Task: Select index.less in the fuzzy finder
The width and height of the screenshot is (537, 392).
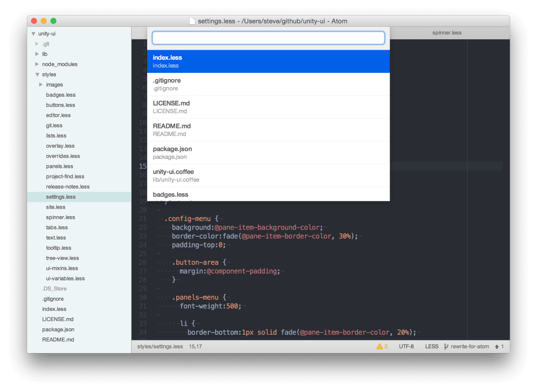Action: (x=268, y=61)
